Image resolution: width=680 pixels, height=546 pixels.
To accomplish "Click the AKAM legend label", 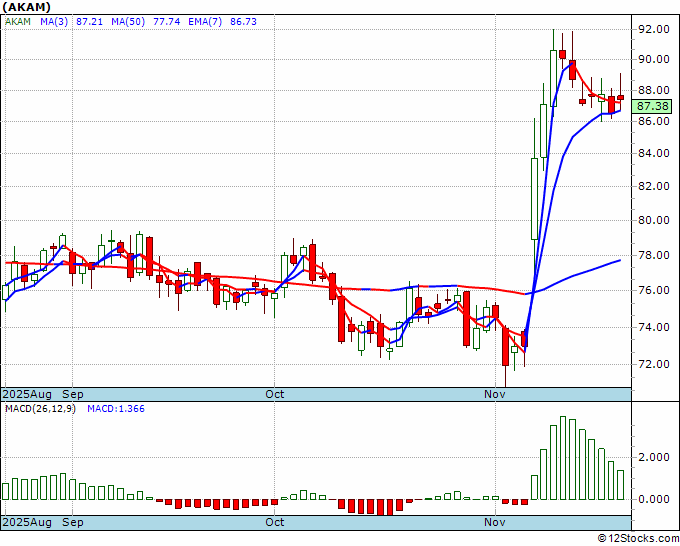I will [18, 22].
